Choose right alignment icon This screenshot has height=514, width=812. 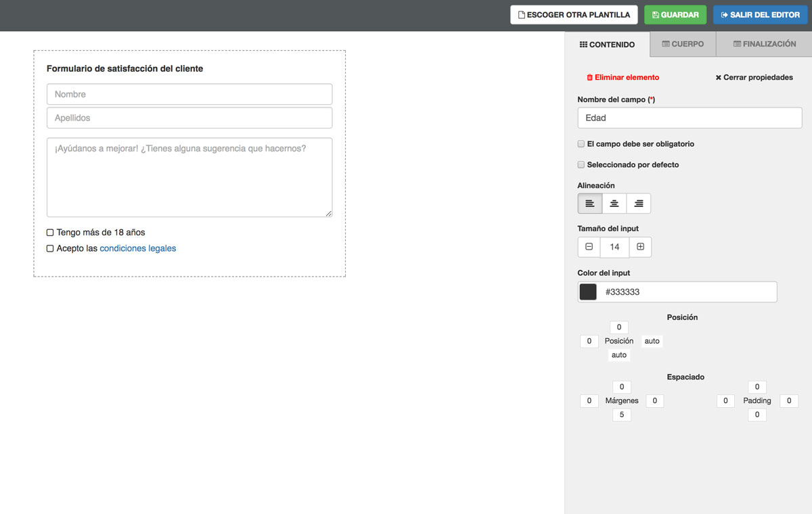[x=639, y=204]
